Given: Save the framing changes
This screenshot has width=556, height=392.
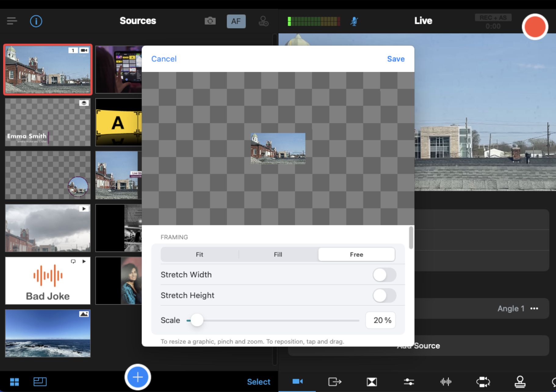Looking at the screenshot, I should tap(395, 59).
